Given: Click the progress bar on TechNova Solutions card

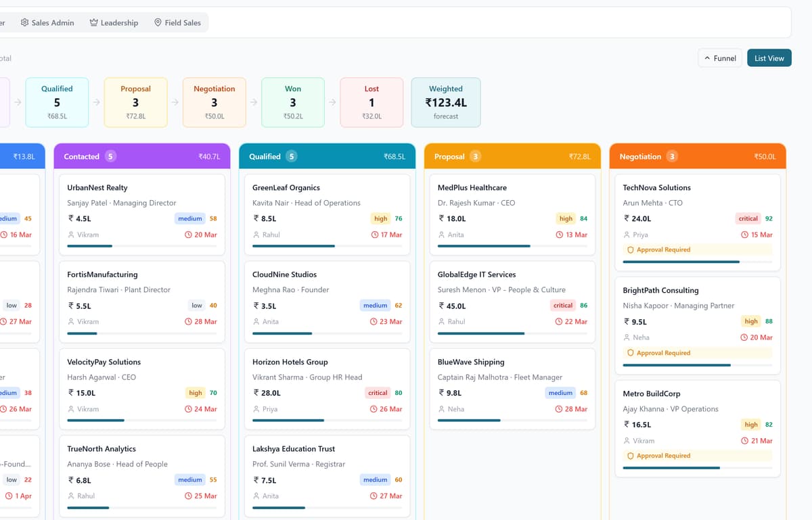Looking at the screenshot, I should (x=698, y=262).
